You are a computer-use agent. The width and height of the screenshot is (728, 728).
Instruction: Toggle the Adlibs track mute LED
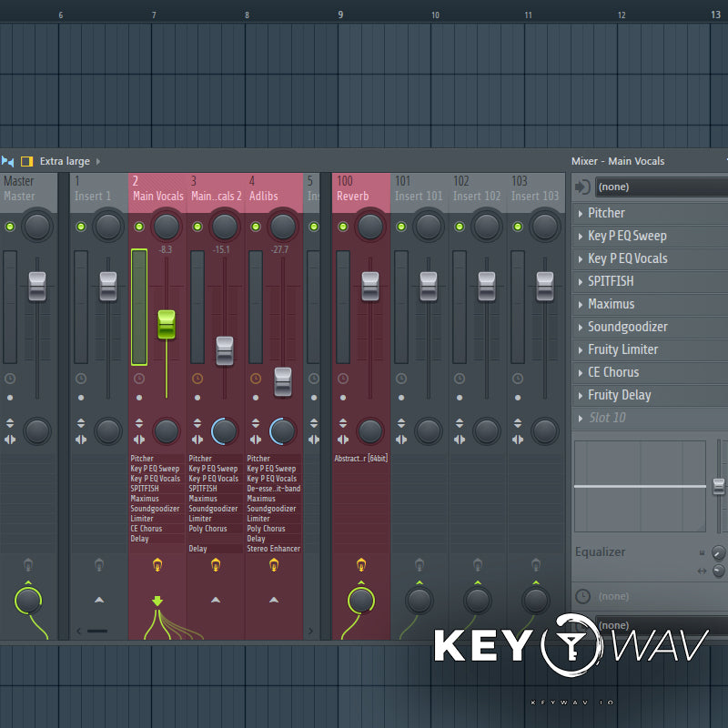coord(255,226)
